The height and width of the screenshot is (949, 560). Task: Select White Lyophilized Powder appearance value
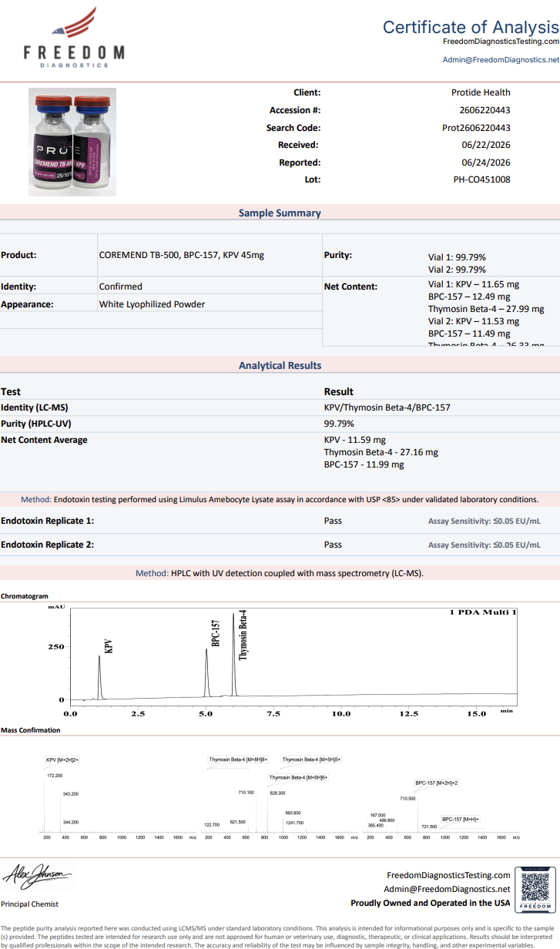tap(153, 304)
